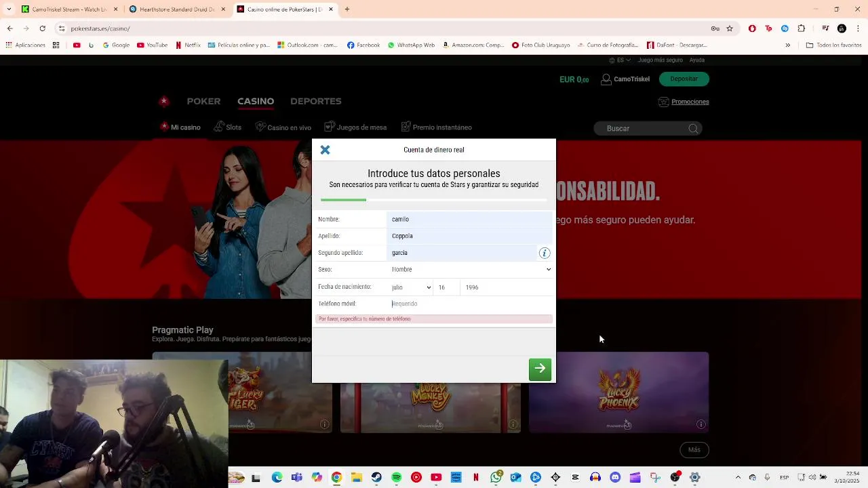868x488 pixels.
Task: Open the Todos los favoritos folder
Action: 833,45
